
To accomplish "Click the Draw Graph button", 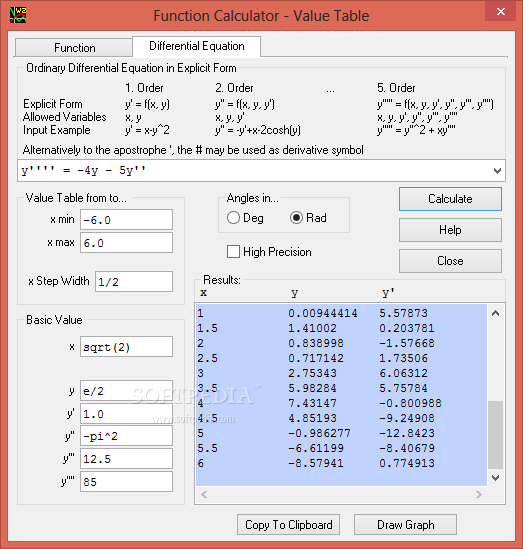I will [x=405, y=524].
